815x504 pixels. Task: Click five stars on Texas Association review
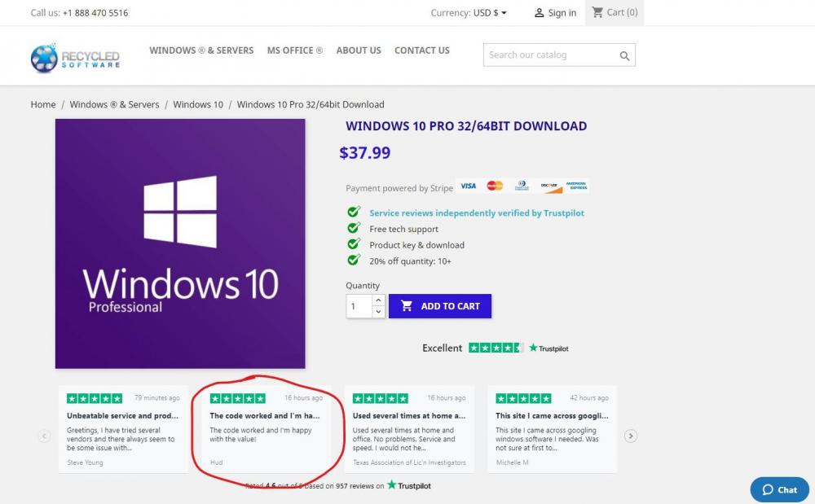pos(381,398)
